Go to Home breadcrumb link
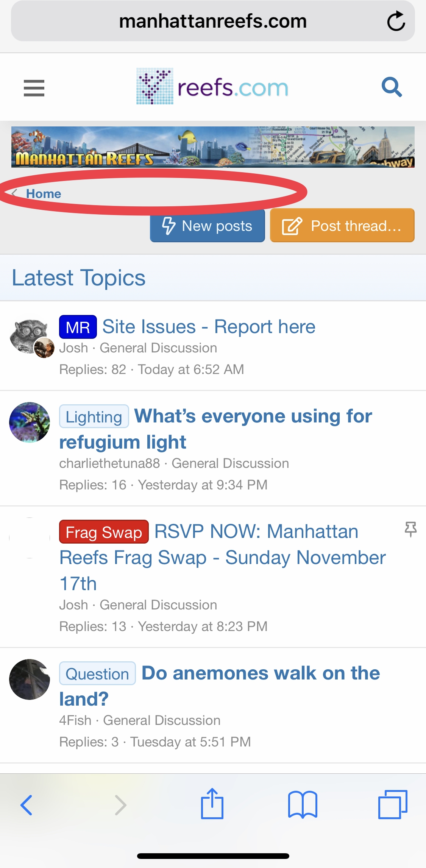This screenshot has height=868, width=426. (x=43, y=194)
